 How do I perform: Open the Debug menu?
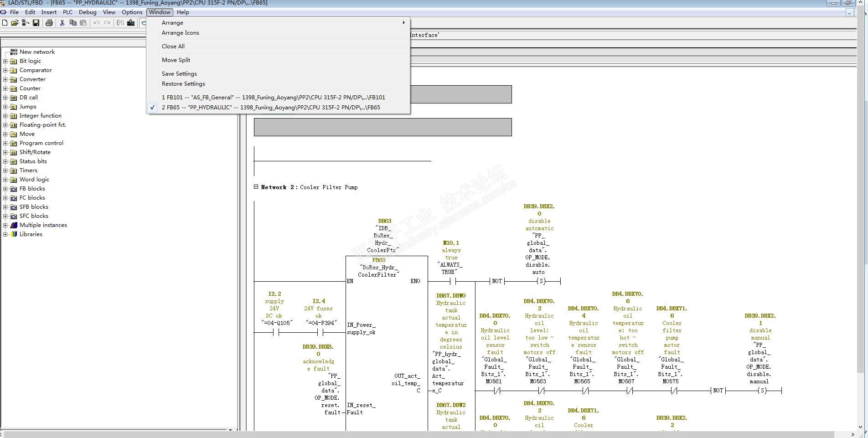click(x=88, y=12)
